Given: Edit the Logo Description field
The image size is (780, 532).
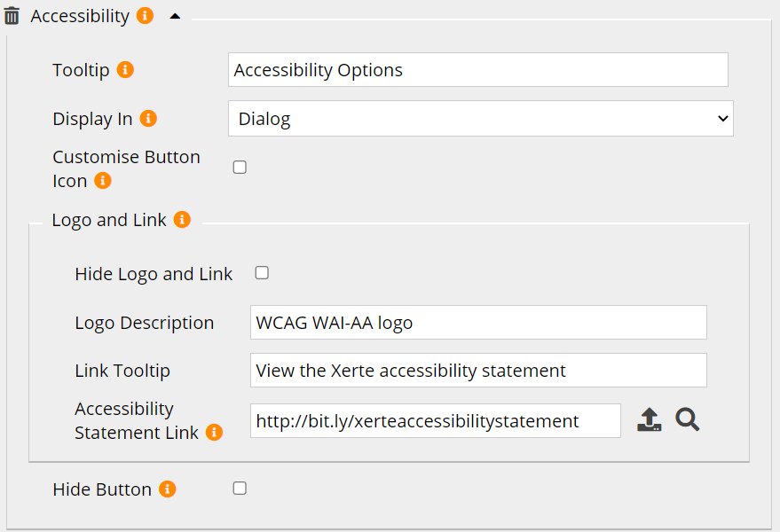Looking at the screenshot, I should click(478, 323).
